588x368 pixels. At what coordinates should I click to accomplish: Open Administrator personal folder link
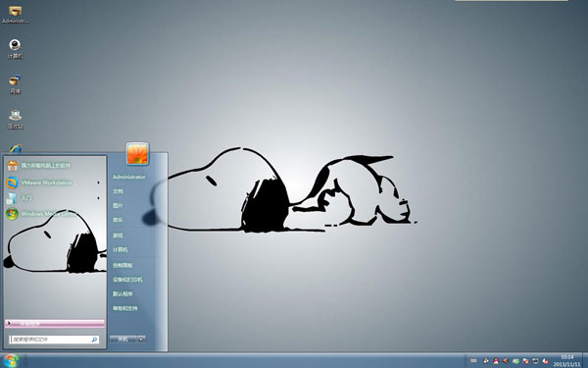(x=129, y=177)
